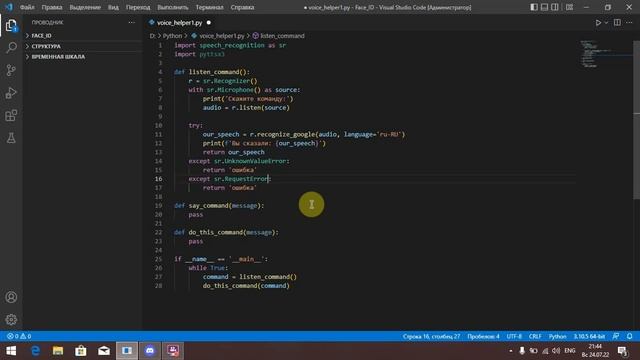Open Microsoft Store from taskbar
The width and height of the screenshot is (640, 360).
81,351
